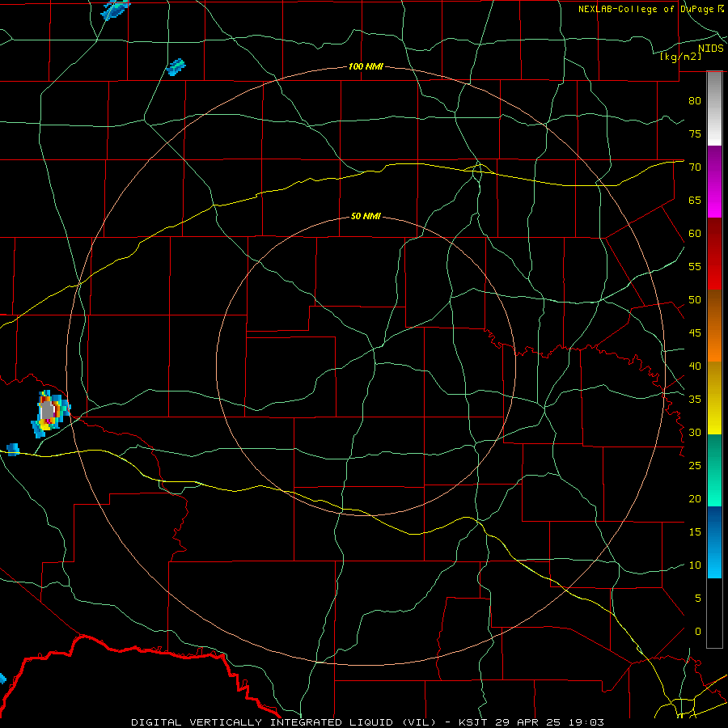Click the '50 NMI' range ring label

pos(366,216)
